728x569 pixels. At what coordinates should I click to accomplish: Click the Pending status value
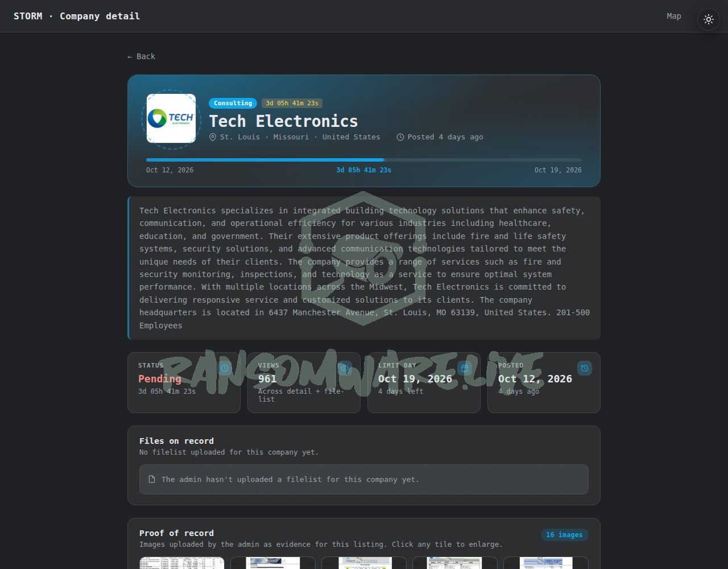coord(160,379)
